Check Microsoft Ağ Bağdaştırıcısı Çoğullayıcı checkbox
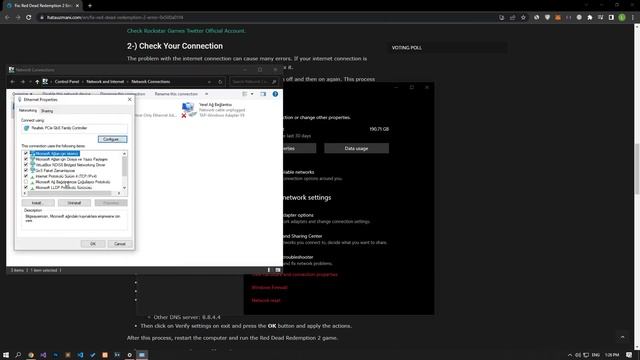This screenshot has width=640, height=360. 26,182
